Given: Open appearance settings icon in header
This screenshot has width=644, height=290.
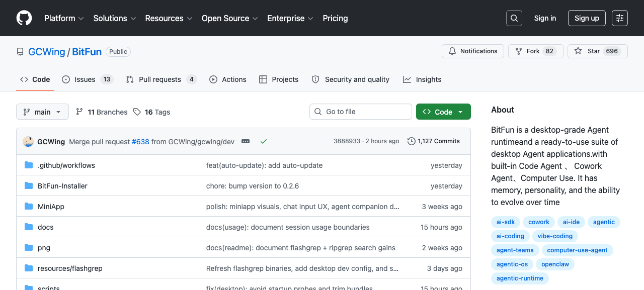Looking at the screenshot, I should 620,18.
